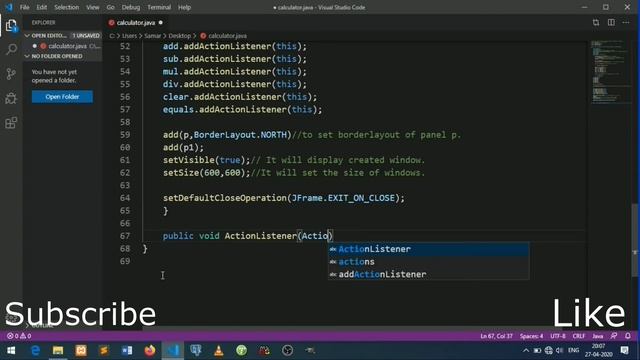The image size is (640, 360).
Task: Click the Open Folder button
Action: tap(62, 97)
